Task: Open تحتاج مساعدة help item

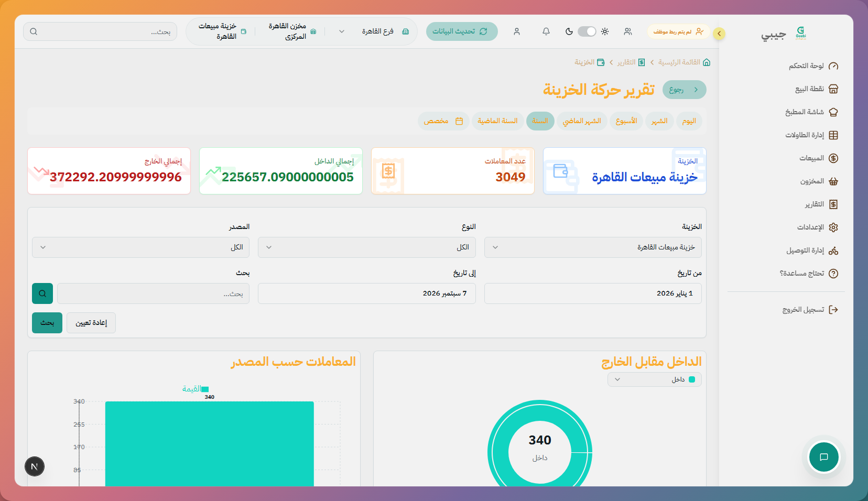Action: [x=809, y=274]
